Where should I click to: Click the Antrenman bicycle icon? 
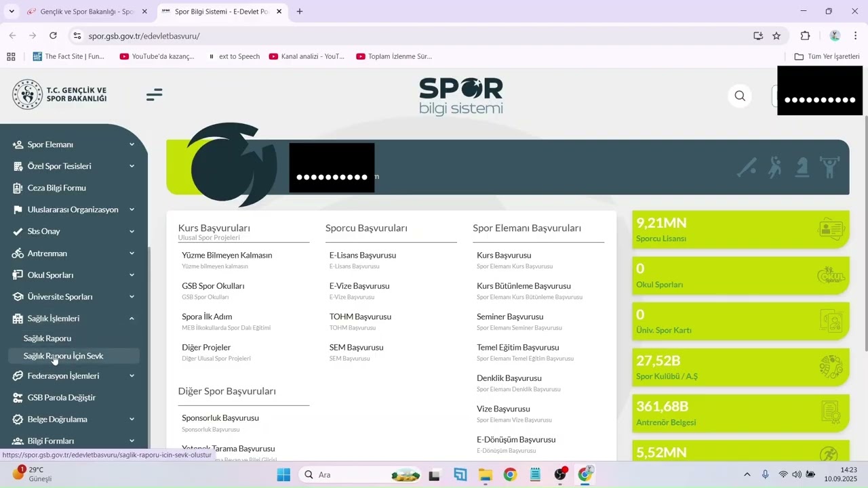(x=18, y=253)
